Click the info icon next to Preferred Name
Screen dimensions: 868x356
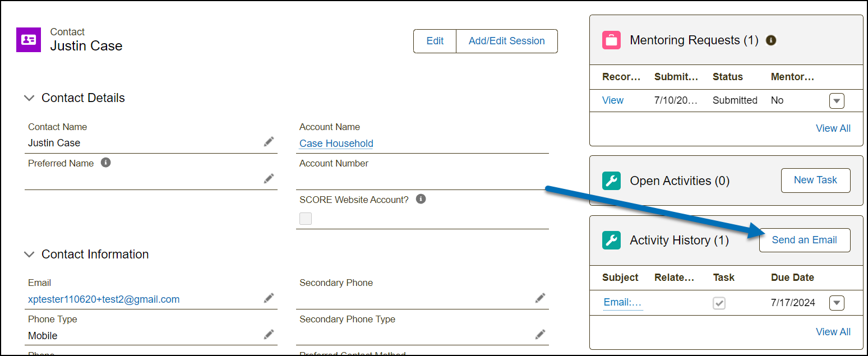(105, 163)
